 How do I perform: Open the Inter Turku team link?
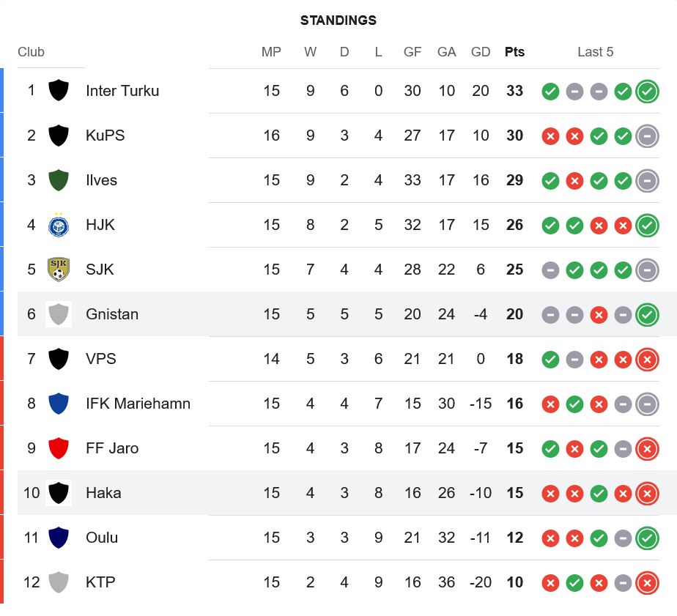point(122,91)
